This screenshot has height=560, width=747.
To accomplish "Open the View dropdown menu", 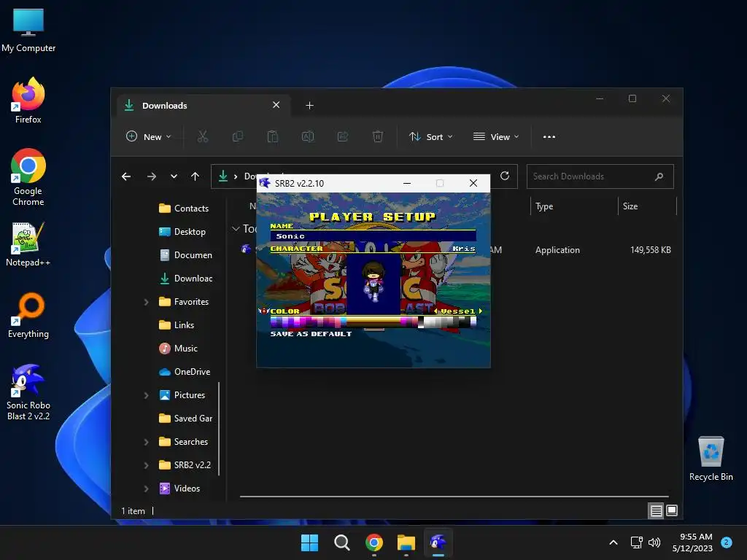I will tap(496, 136).
